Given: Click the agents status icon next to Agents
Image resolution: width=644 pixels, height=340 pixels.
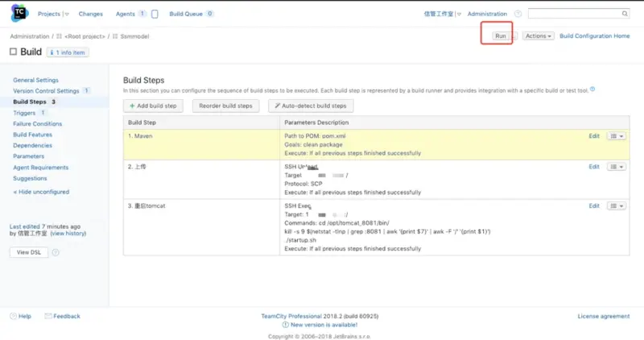Looking at the screenshot, I should pyautogui.click(x=155, y=14).
